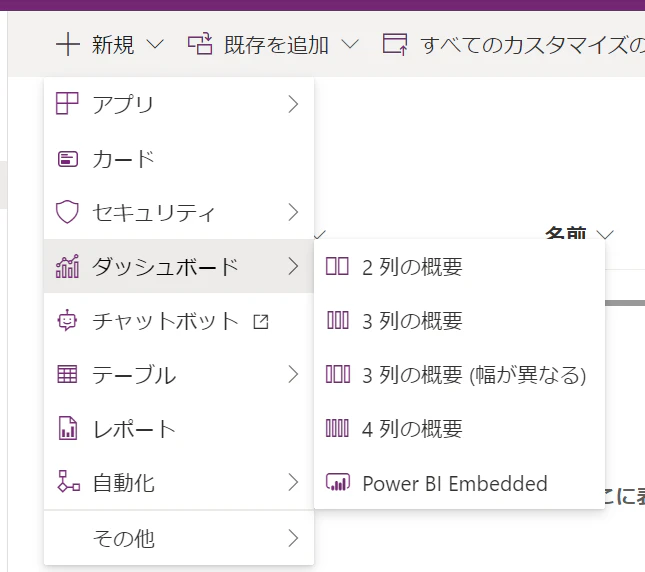This screenshot has height=572, width=645.
Task: Click the テーブル menu label
Action: pyautogui.click(x=135, y=375)
